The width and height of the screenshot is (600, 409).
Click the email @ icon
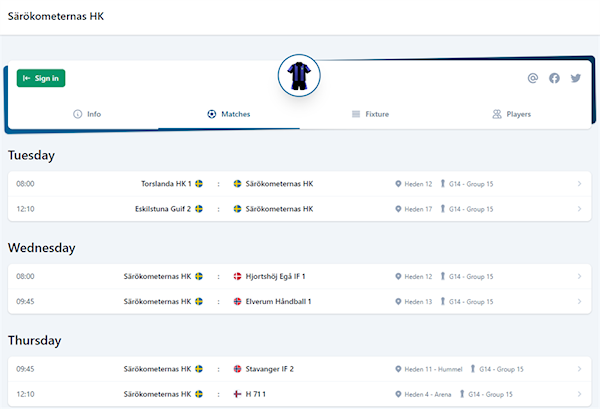(533, 78)
